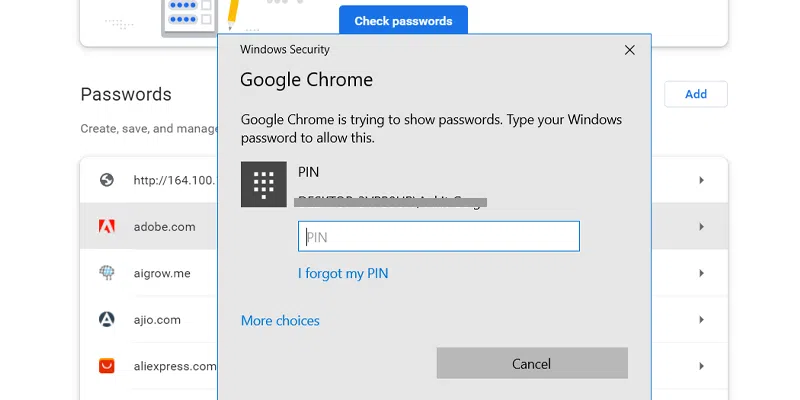Cancel the Windows Security prompt
The height and width of the screenshot is (400, 800).
[532, 363]
